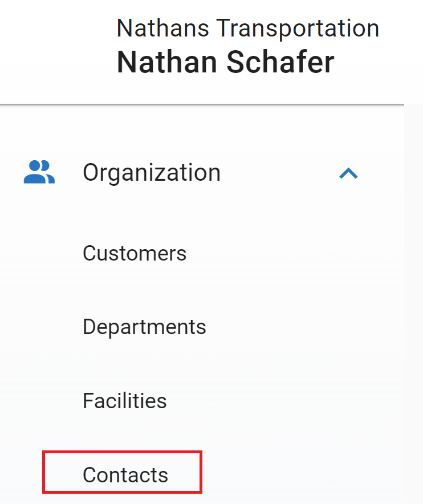
Task: Go to Departments
Action: [x=144, y=327]
